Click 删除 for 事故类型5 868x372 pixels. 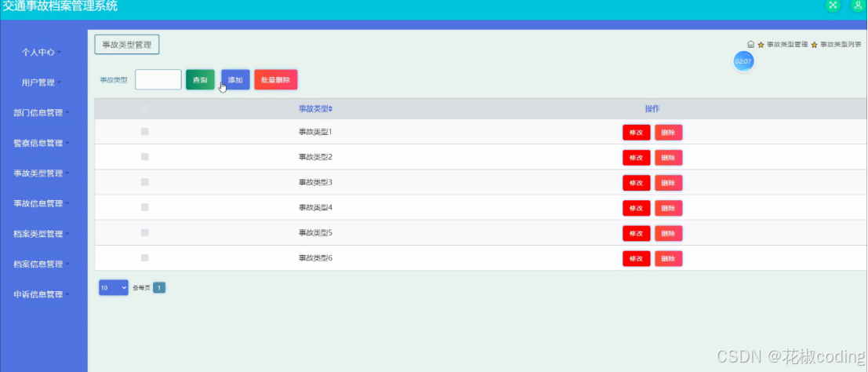(x=668, y=233)
